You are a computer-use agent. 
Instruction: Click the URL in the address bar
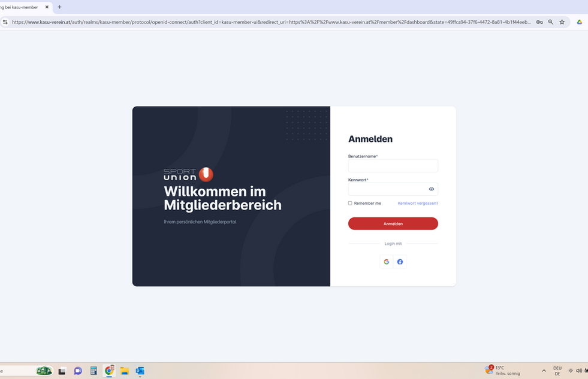pos(271,22)
